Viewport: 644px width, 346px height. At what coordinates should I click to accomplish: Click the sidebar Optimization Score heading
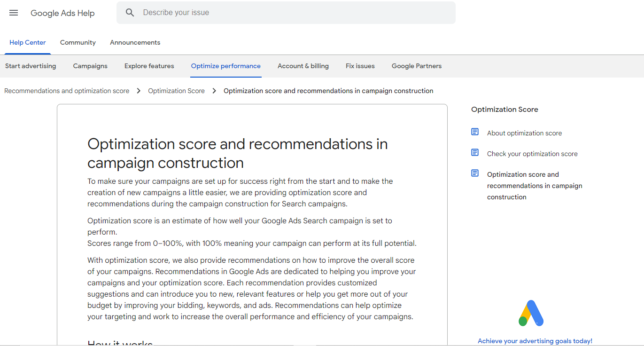click(504, 110)
